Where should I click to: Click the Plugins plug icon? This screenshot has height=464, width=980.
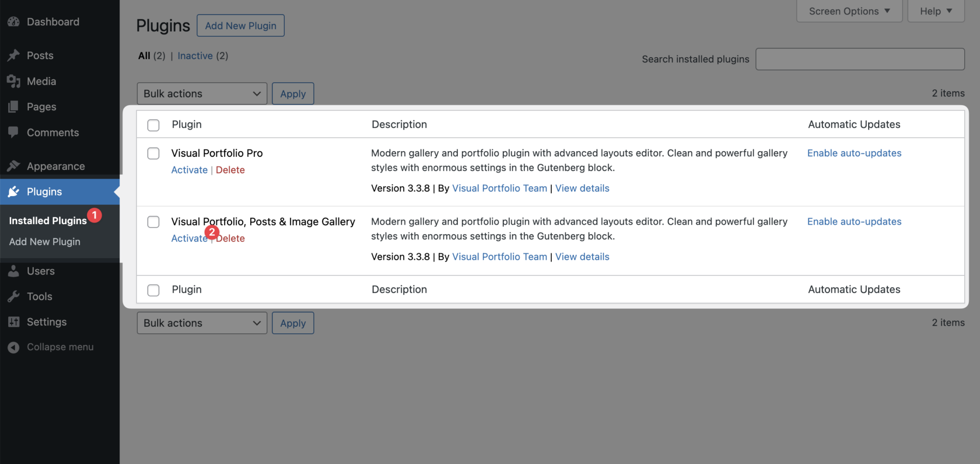14,191
